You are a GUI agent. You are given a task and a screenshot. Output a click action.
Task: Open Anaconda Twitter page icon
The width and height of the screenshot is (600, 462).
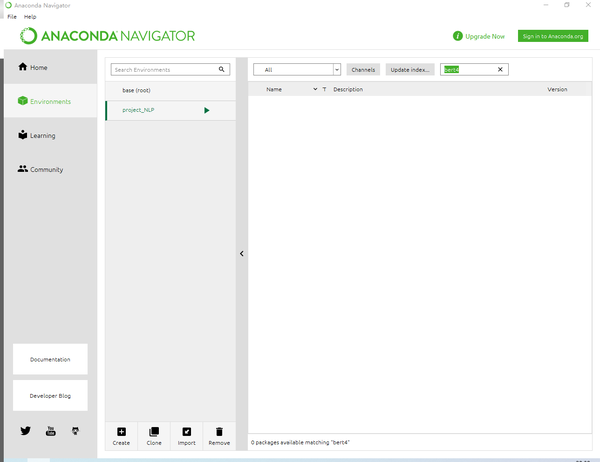(x=25, y=431)
